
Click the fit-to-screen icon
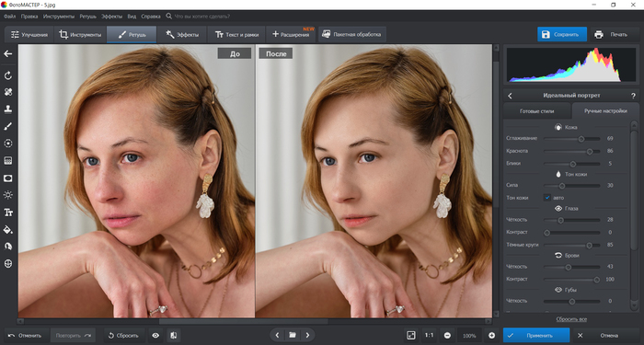[411, 336]
